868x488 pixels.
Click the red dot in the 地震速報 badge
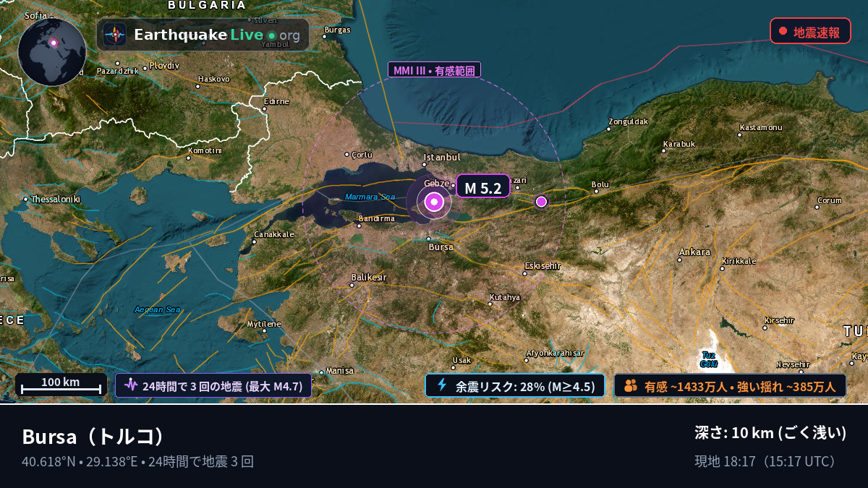pos(783,32)
